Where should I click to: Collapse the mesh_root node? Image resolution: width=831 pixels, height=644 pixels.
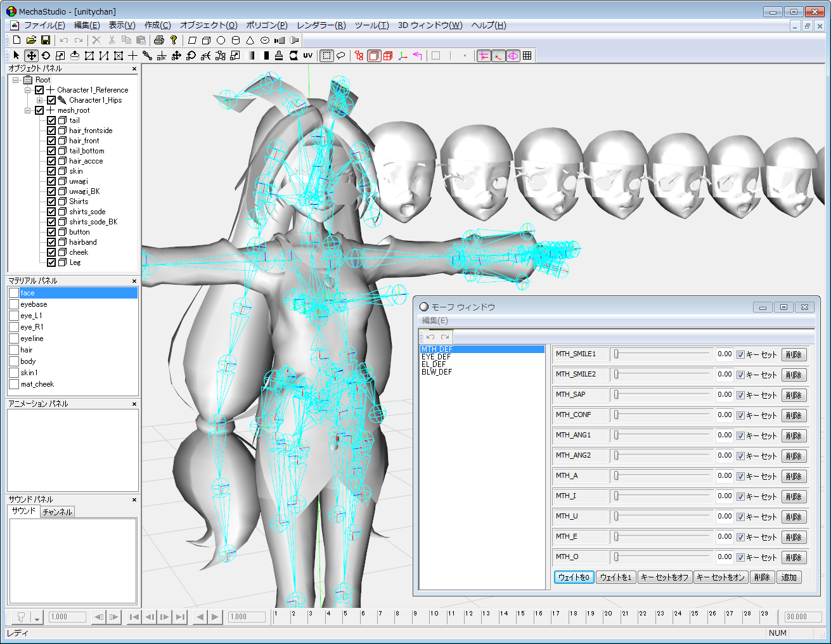28,110
